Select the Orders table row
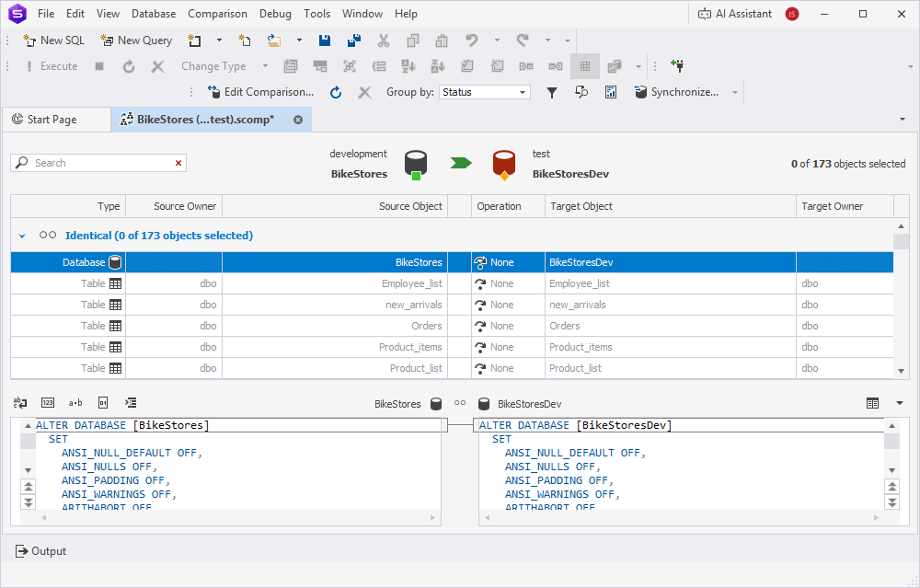 (x=412, y=326)
